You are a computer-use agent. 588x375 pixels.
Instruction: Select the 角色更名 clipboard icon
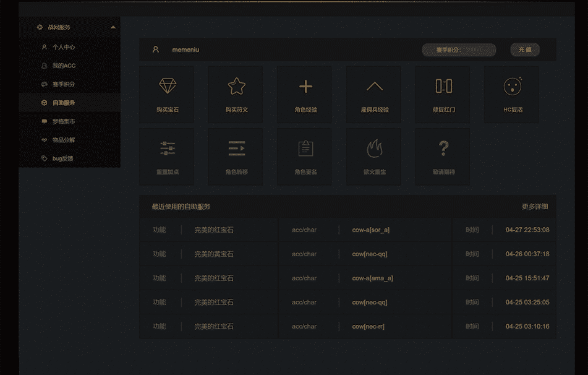(305, 149)
